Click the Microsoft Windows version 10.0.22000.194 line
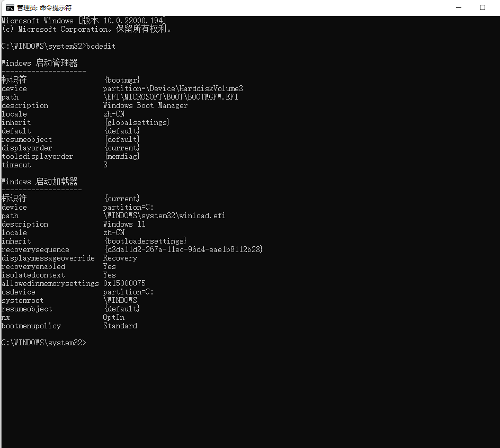This screenshot has width=500, height=448. click(84, 21)
